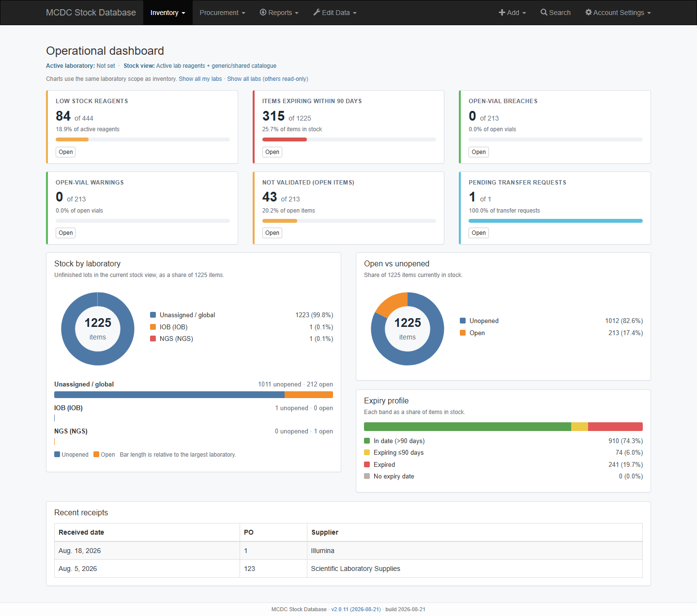
Task: Click the 'PO' column header
Action: (x=273, y=532)
